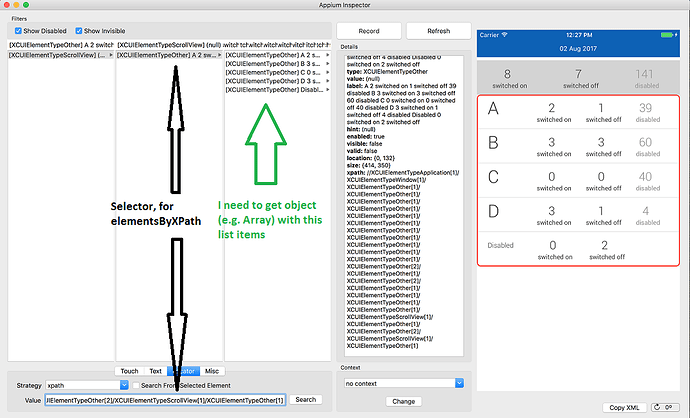This screenshot has width=690, height=418.
Task: Toggle the Show Invisible checkbox
Action: pyautogui.click(x=79, y=29)
